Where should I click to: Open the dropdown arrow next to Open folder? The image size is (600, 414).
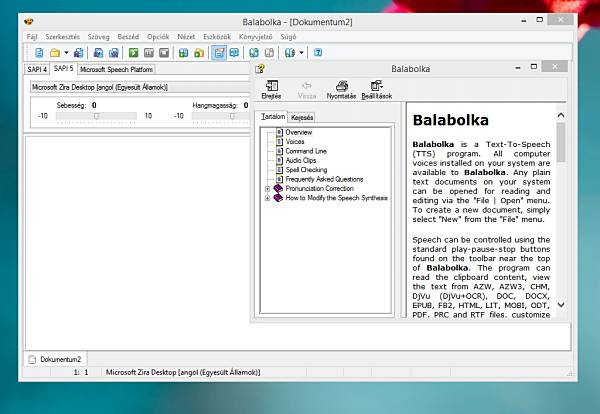66,52
